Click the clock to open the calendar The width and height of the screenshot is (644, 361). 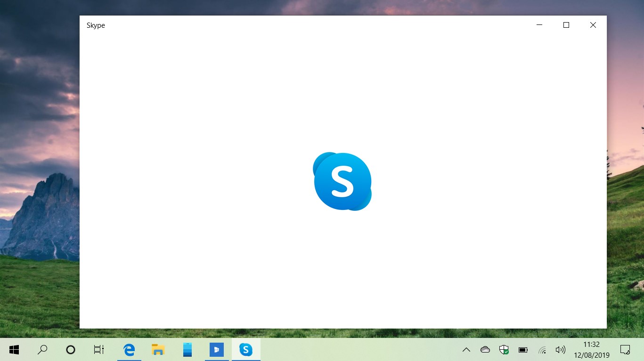(x=591, y=350)
